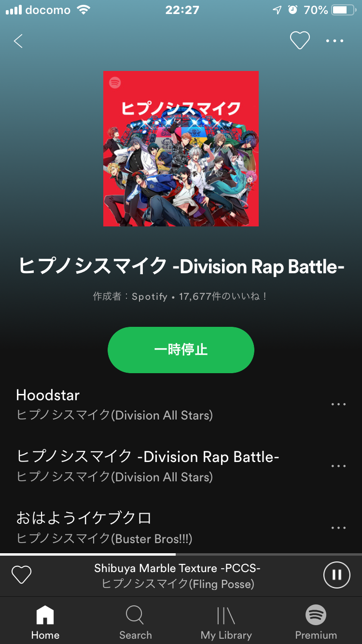The image size is (362, 644).
Task: Tap the green 一時停止 pause button
Action: [x=181, y=350]
